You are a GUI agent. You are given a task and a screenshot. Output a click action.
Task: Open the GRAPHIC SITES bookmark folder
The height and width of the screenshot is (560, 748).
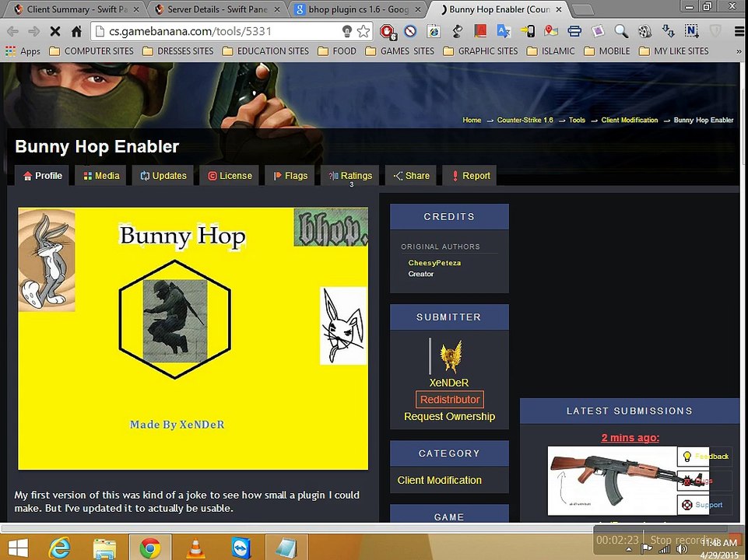click(481, 51)
